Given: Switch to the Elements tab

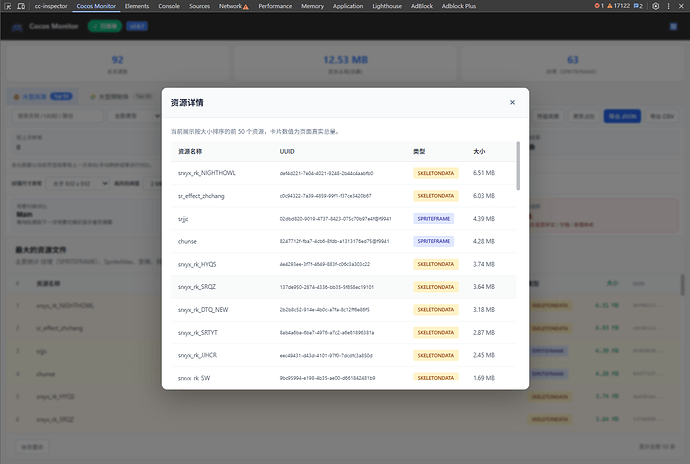Looking at the screenshot, I should coord(137,6).
